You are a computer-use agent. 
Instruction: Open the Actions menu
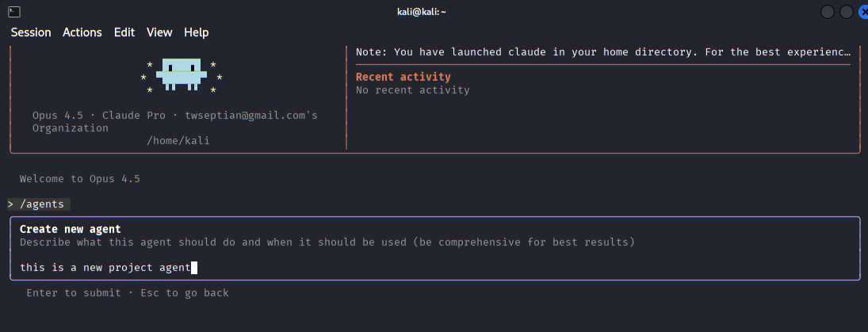(82, 32)
